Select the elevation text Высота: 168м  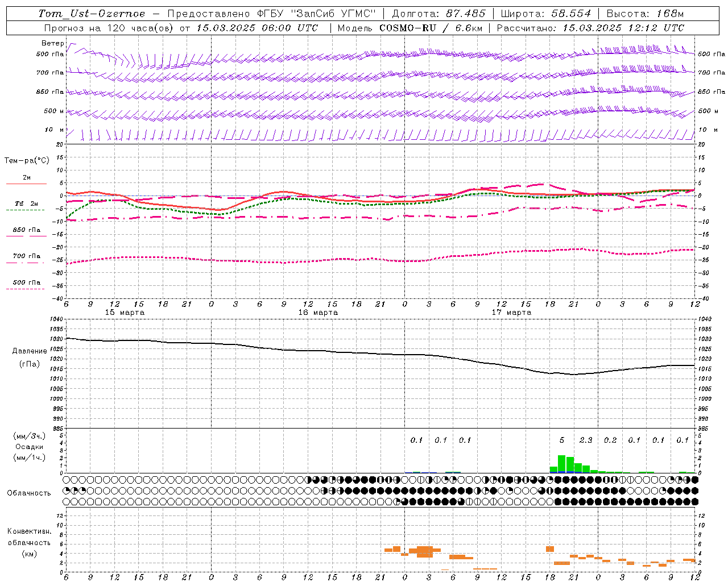(x=645, y=14)
